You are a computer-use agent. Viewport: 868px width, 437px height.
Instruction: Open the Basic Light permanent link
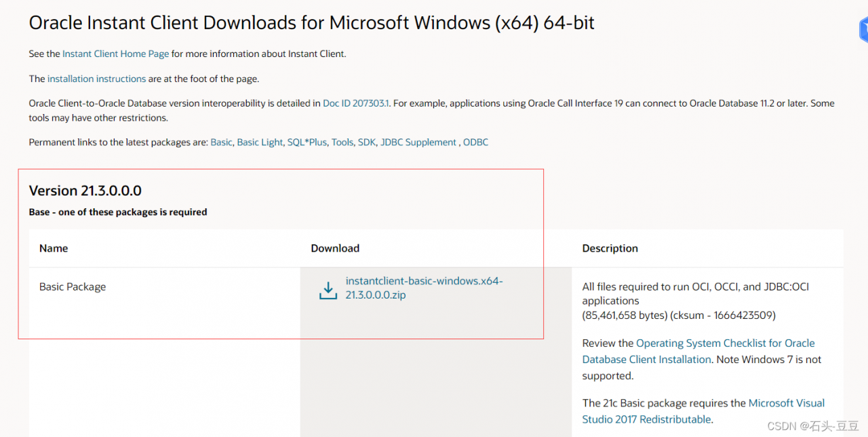point(260,142)
